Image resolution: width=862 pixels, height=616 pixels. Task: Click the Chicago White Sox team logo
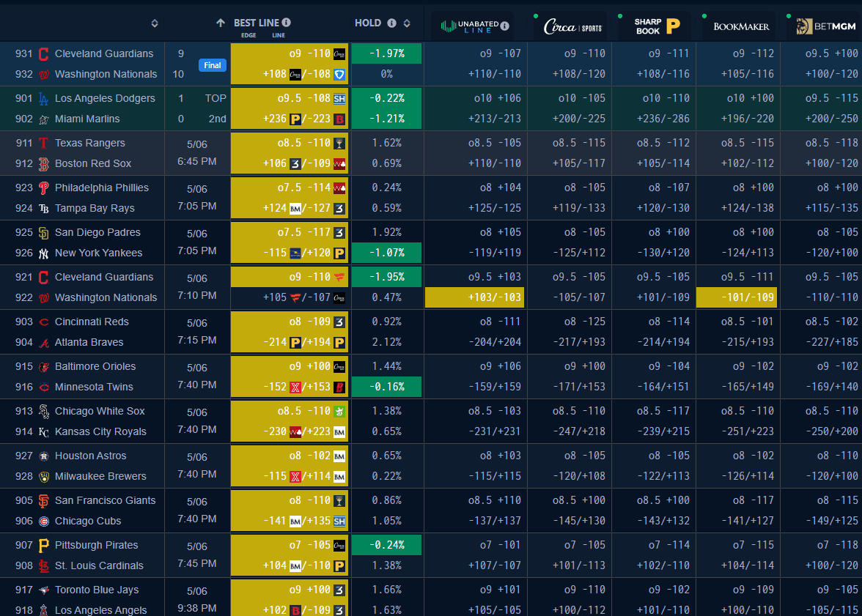44,411
